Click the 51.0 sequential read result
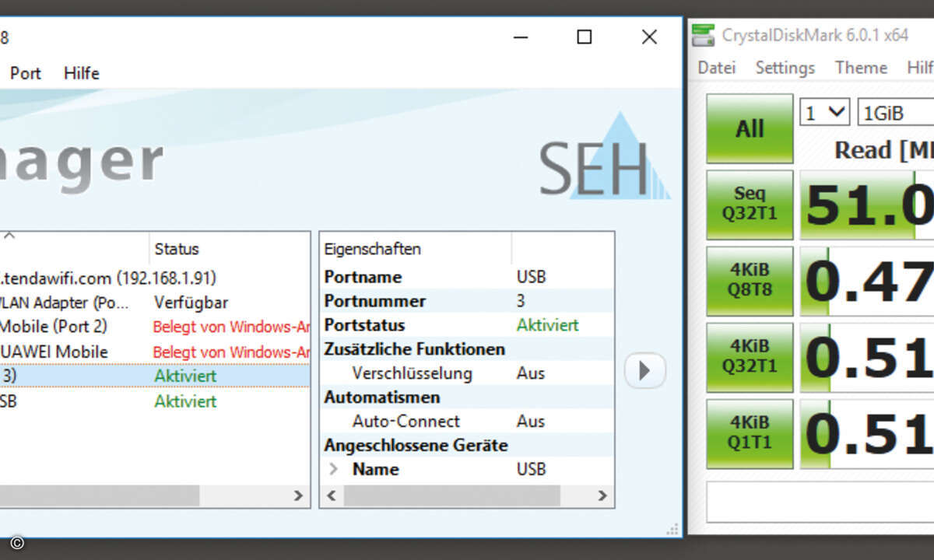Viewport: 934px width, 560px height. (x=868, y=205)
